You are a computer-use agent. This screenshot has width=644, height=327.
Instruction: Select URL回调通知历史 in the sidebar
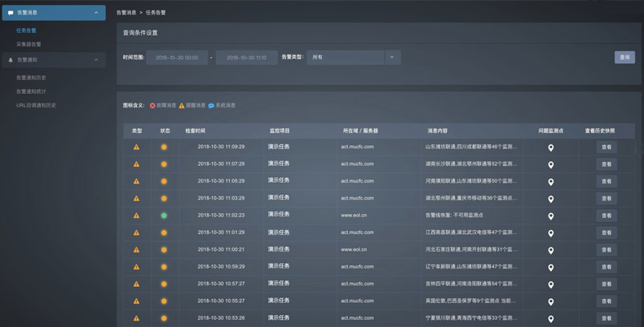[x=36, y=105]
